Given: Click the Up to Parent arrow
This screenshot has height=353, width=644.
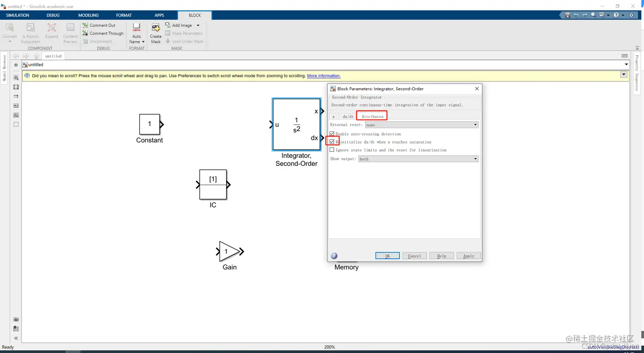Looking at the screenshot, I should [36, 56].
